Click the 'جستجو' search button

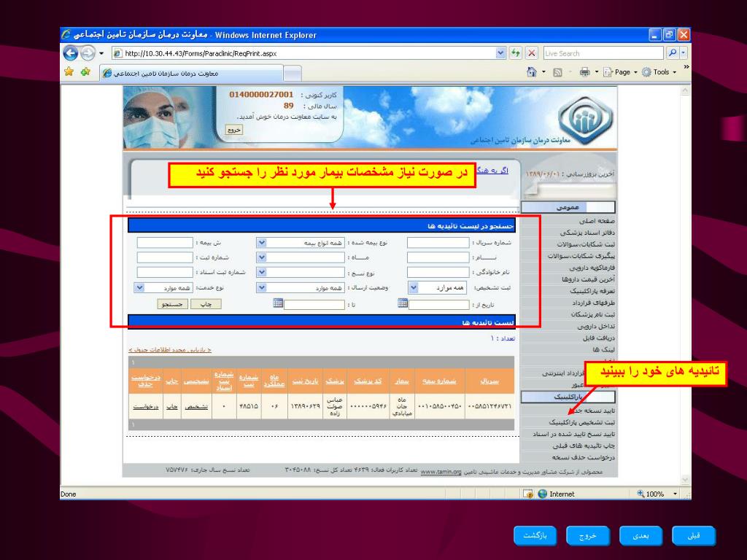(x=172, y=304)
